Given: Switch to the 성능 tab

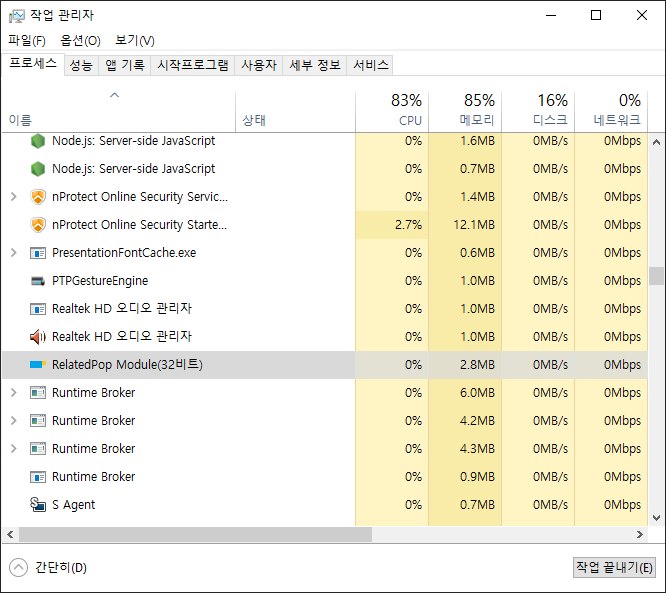Looking at the screenshot, I should pyautogui.click(x=81, y=65).
